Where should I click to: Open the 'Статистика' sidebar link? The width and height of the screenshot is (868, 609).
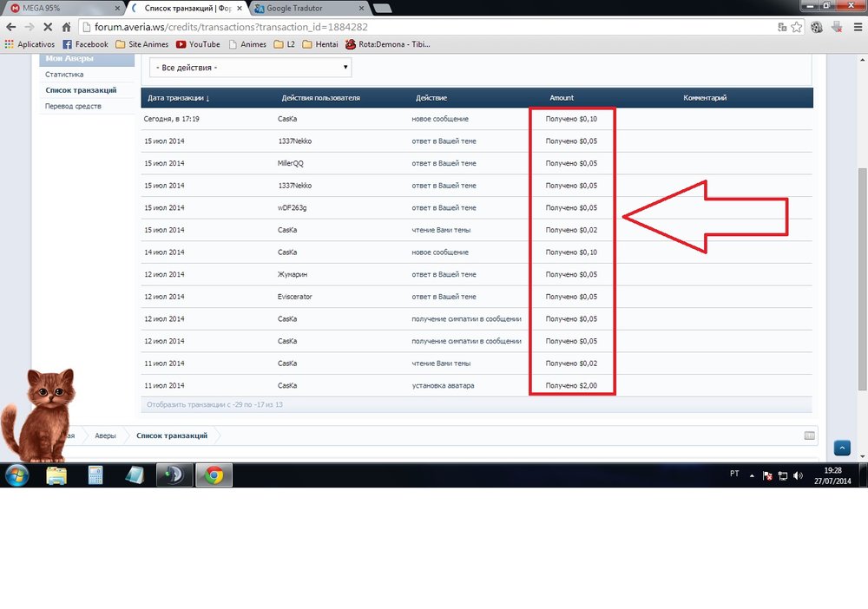(x=64, y=75)
